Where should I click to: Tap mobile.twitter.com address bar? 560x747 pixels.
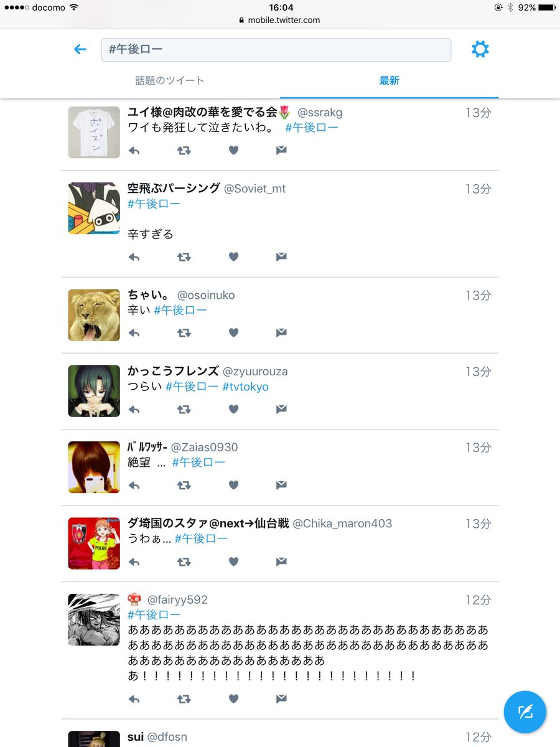(280, 20)
